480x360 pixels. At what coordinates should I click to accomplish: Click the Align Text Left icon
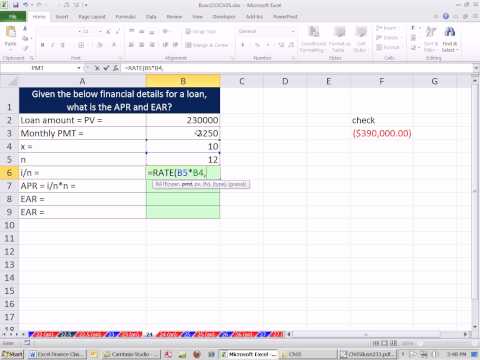[x=131, y=45]
